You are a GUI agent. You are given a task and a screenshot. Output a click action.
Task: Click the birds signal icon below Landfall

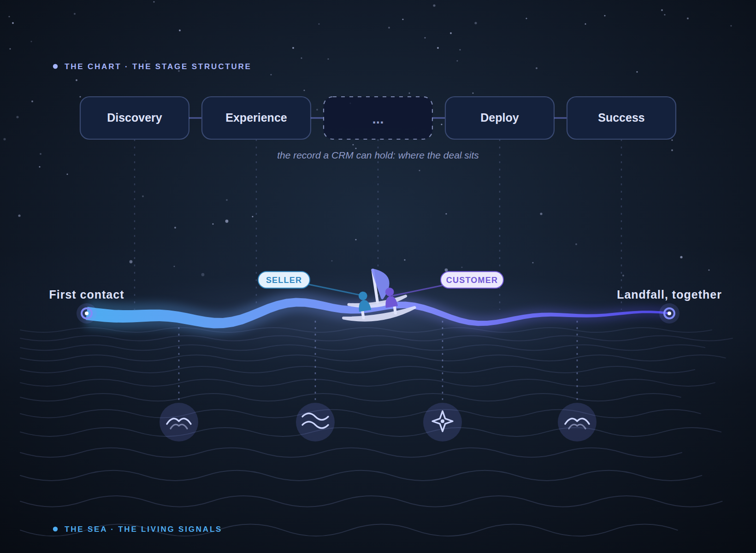[577, 422]
